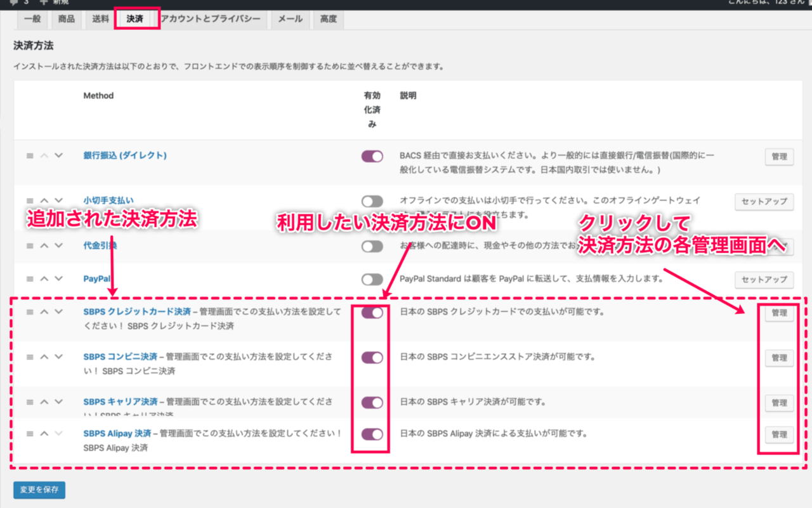The width and height of the screenshot is (812, 508).
Task: Move 小切手支払い up with arrow
Action: (44, 200)
